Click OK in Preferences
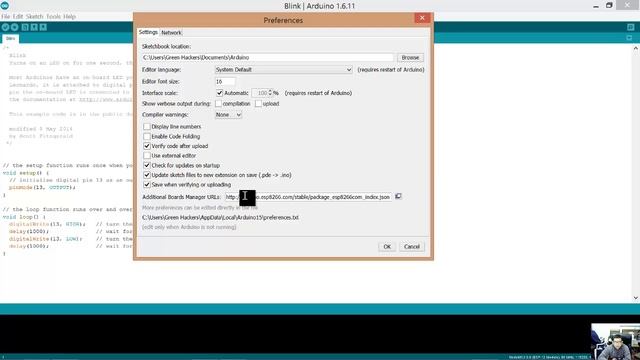 [x=387, y=247]
